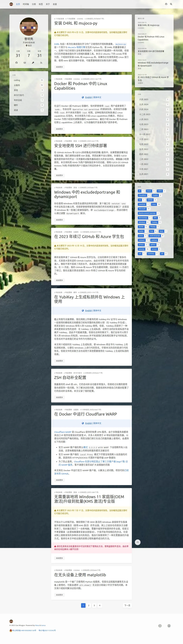Open the 硬件 category
183x644 pixels.
click(x=29, y=105)
